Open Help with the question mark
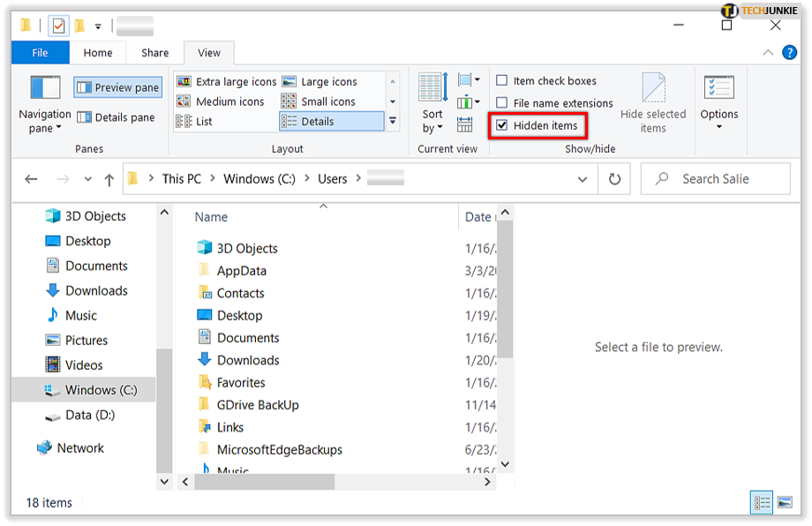This screenshot has width=812, height=526. tap(789, 52)
